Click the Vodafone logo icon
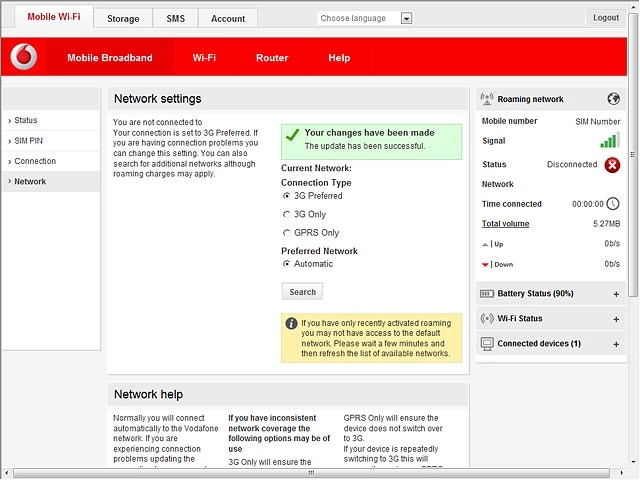The height and width of the screenshot is (480, 640). pos(24,57)
